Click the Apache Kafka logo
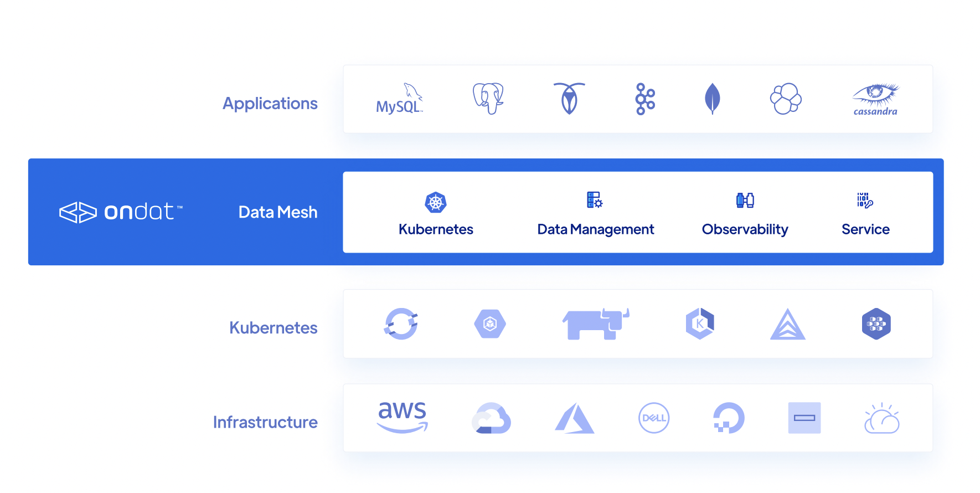 coord(645,99)
